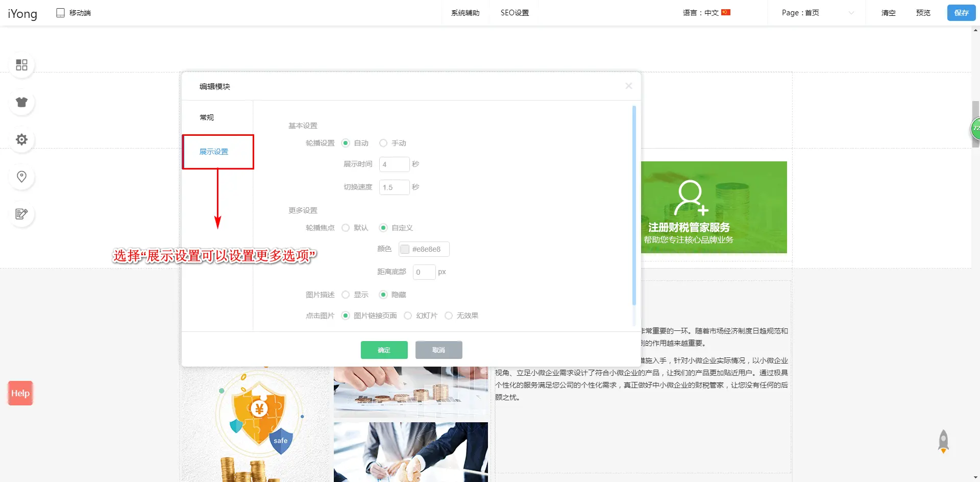Screen dimensions: 980x482
Task: Open the modules/layout panel icon in sidebar
Action: click(x=21, y=65)
